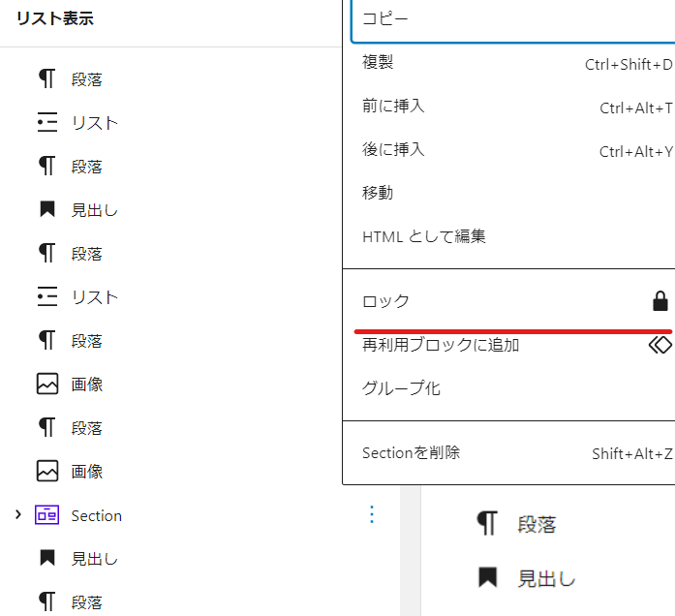Select 後に挿入 menu option

point(393,150)
